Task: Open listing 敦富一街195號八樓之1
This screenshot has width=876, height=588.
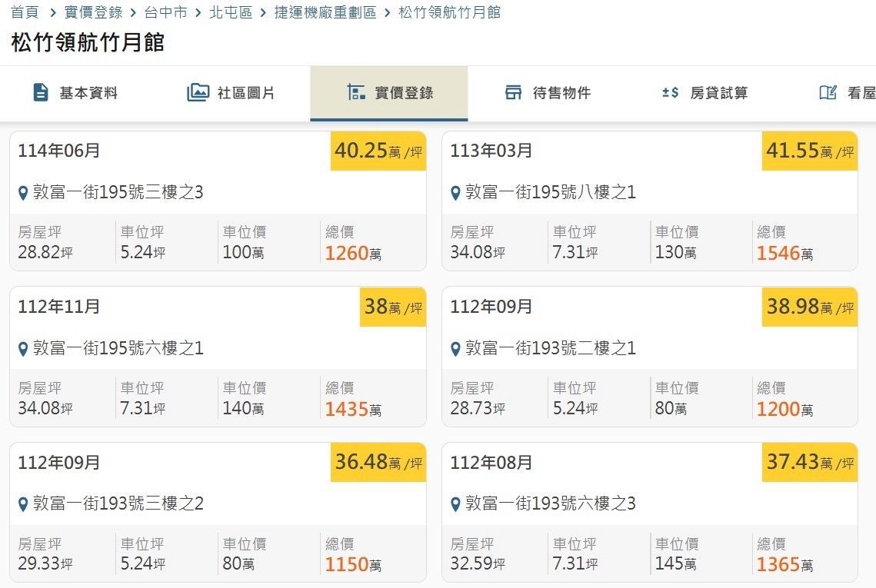Action: (551, 192)
